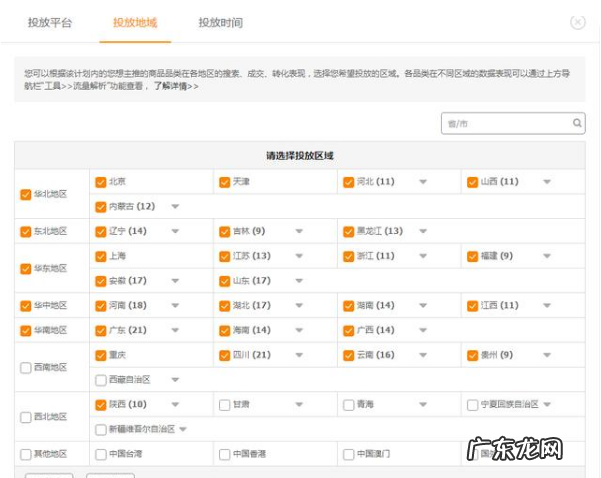Screen dimensions: 601x478
Task: Expand the 宁夏回族自治区 dropdown arrow
Action: (547, 404)
